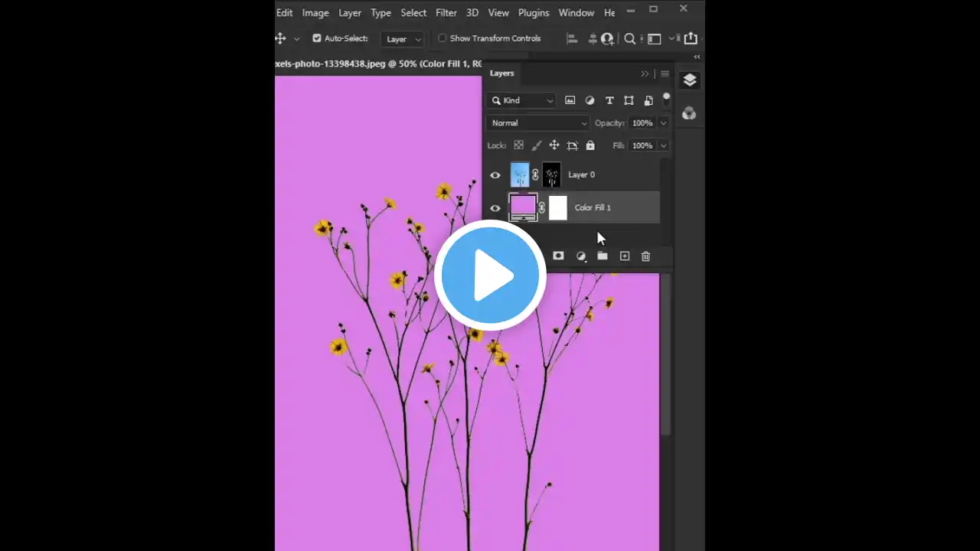Click the blue play button overlay

click(490, 275)
